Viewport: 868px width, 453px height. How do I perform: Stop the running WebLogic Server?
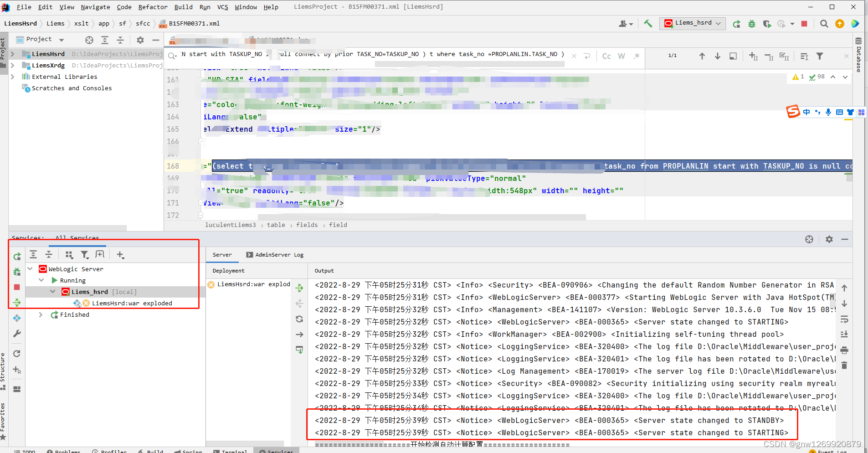[x=17, y=287]
